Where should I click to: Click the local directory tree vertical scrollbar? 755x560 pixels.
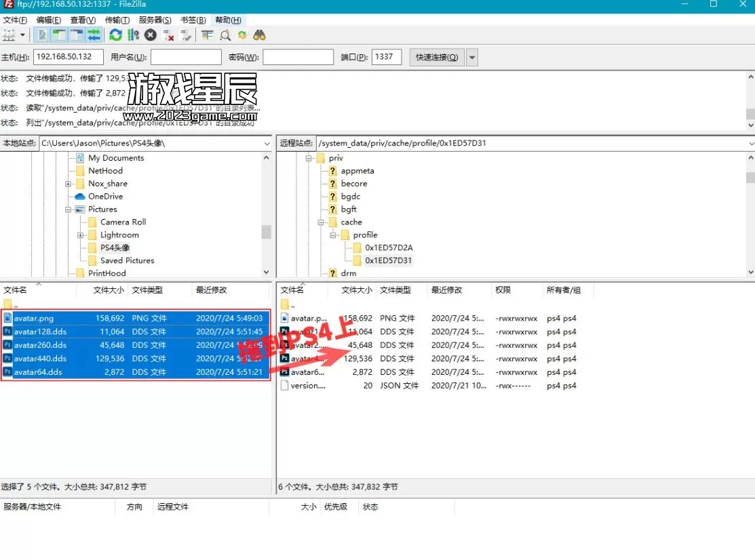[x=266, y=233]
